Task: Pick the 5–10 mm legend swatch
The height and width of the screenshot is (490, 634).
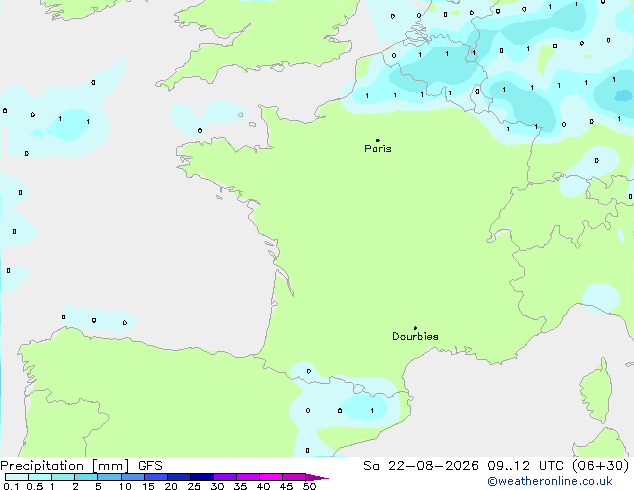Action: 110,477
